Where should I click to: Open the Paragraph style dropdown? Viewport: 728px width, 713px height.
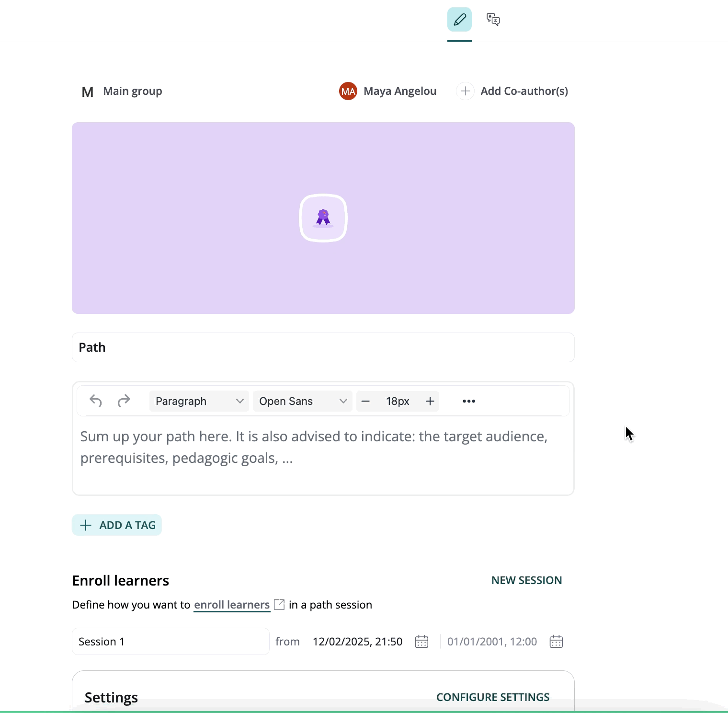pyautogui.click(x=199, y=401)
